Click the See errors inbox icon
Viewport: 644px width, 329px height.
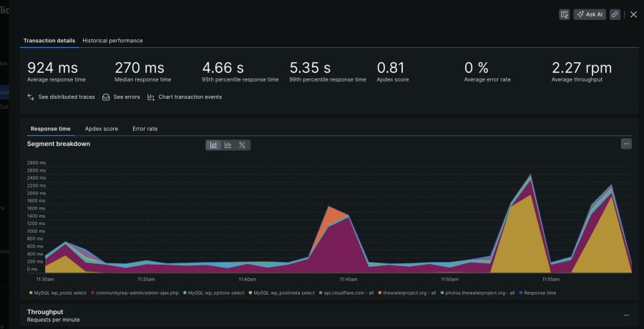(106, 97)
